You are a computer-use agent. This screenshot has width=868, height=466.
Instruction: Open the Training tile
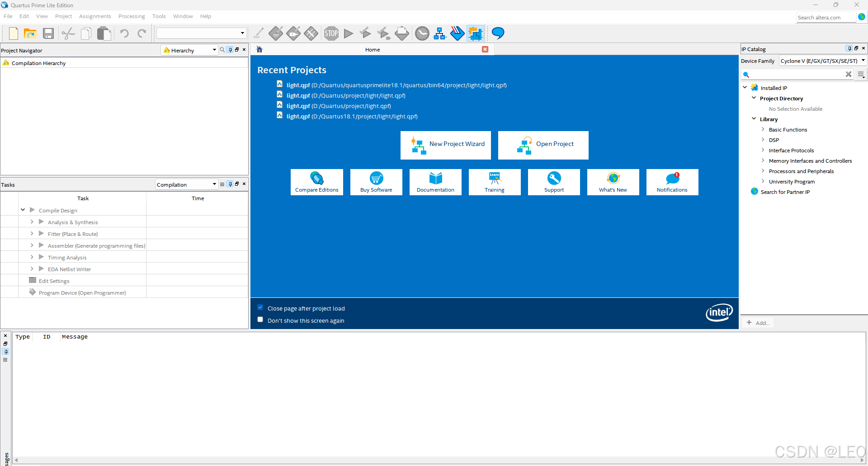495,182
